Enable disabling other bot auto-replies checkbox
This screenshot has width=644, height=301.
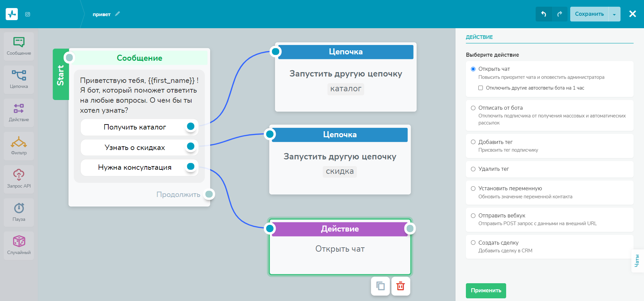pyautogui.click(x=480, y=88)
